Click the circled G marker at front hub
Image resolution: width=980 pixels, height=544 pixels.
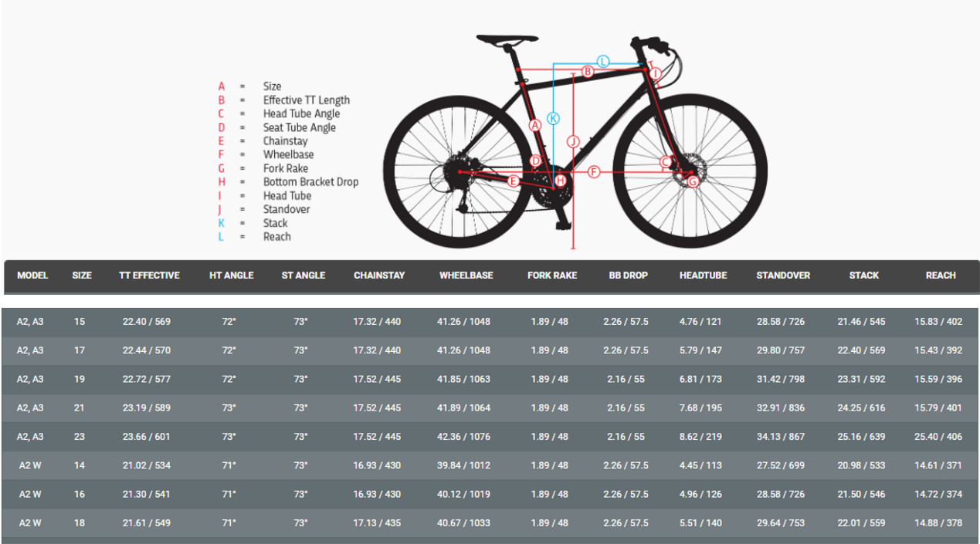coord(693,181)
